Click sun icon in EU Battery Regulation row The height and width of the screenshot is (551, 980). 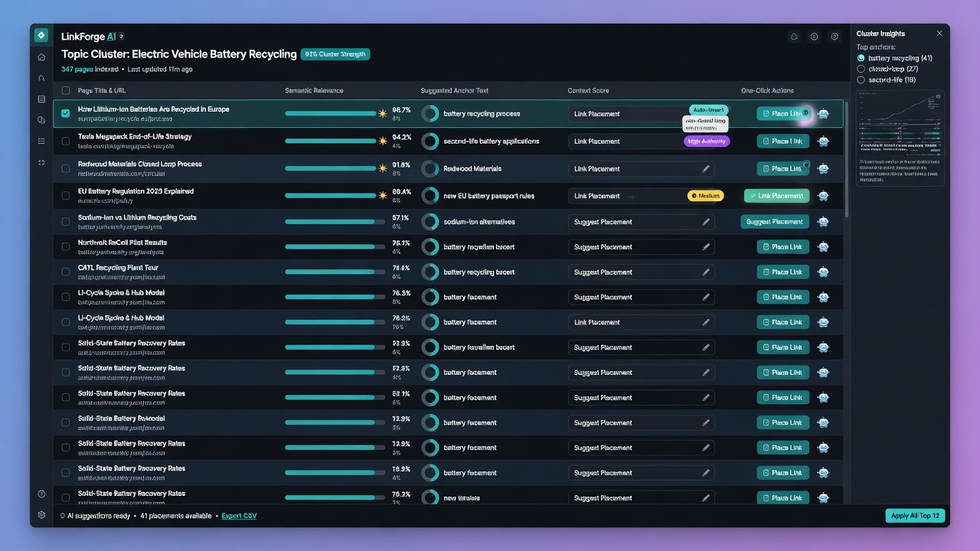tap(383, 195)
